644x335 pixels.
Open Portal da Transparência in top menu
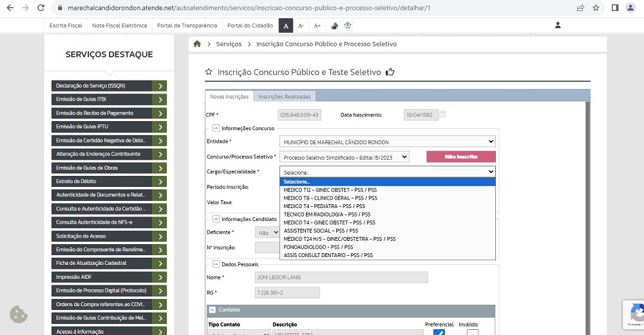click(x=187, y=26)
